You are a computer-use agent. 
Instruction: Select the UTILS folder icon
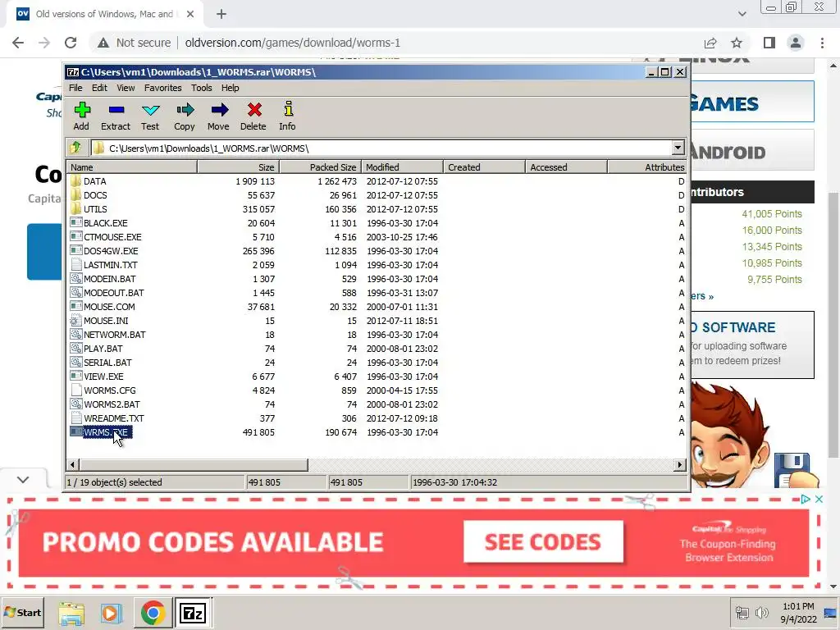click(75, 209)
